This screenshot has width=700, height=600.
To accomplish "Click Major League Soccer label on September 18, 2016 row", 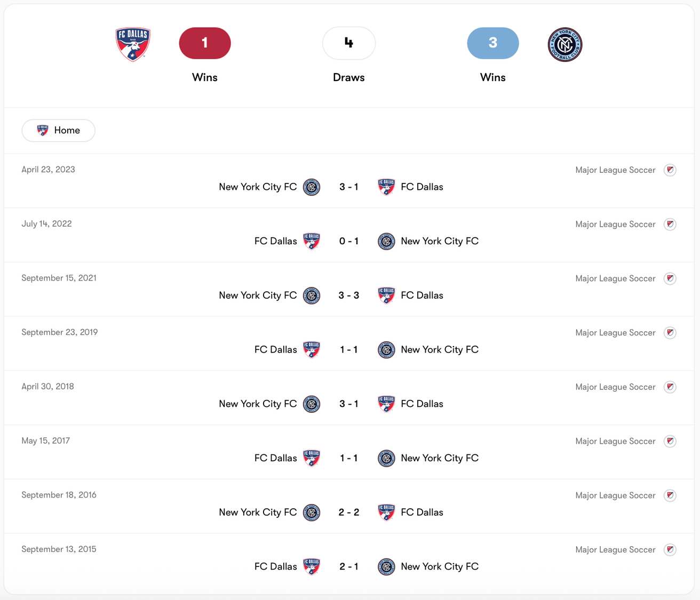I will pos(615,495).
